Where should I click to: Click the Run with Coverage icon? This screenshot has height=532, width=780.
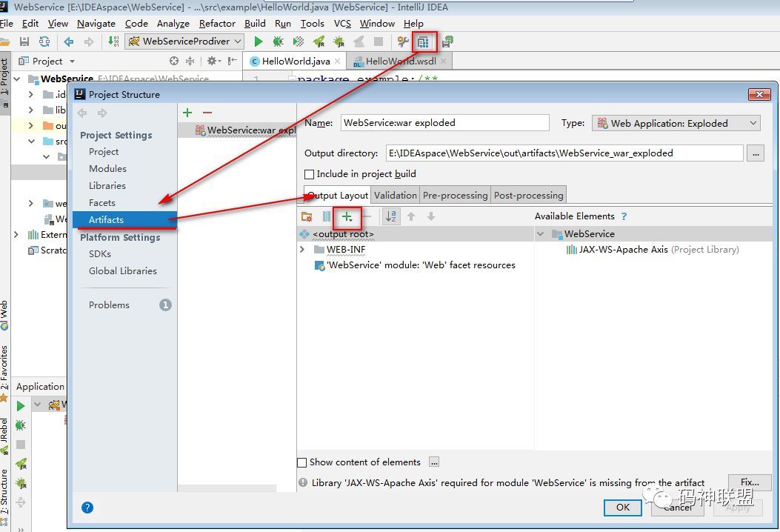pos(298,41)
